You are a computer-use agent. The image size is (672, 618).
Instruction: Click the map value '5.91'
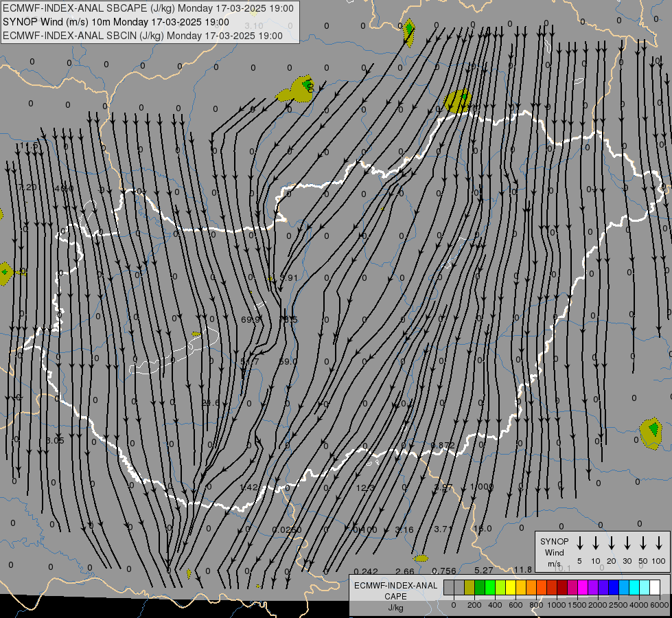pos(288,278)
